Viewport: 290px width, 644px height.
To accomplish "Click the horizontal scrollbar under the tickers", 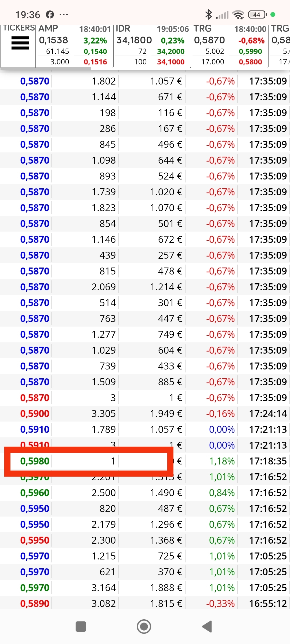I will coord(46,68).
